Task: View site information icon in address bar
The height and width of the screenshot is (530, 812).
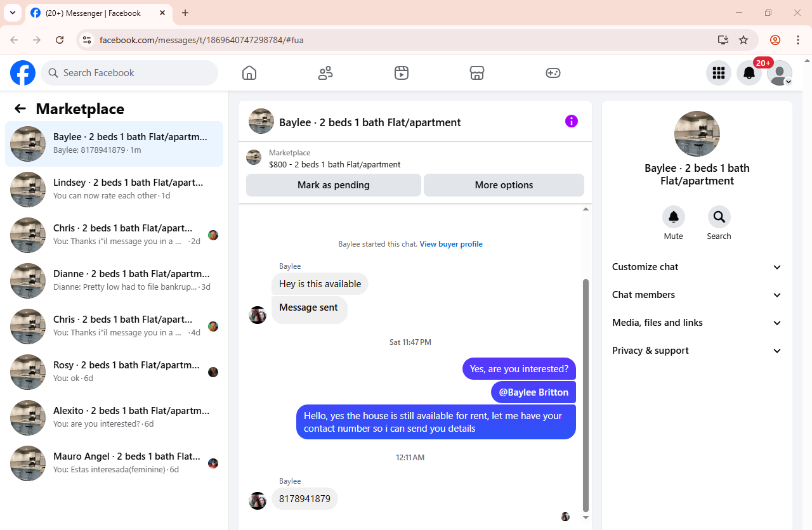Action: click(88, 40)
